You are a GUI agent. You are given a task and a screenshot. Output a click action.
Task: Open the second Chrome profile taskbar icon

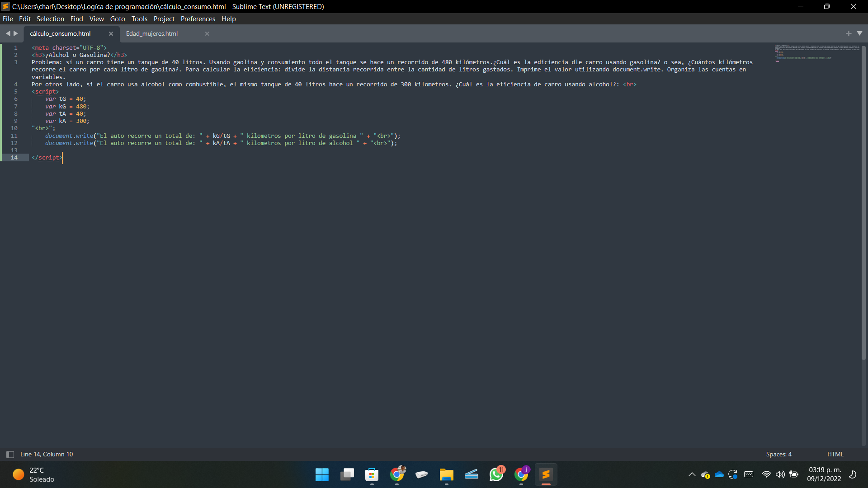(521, 474)
